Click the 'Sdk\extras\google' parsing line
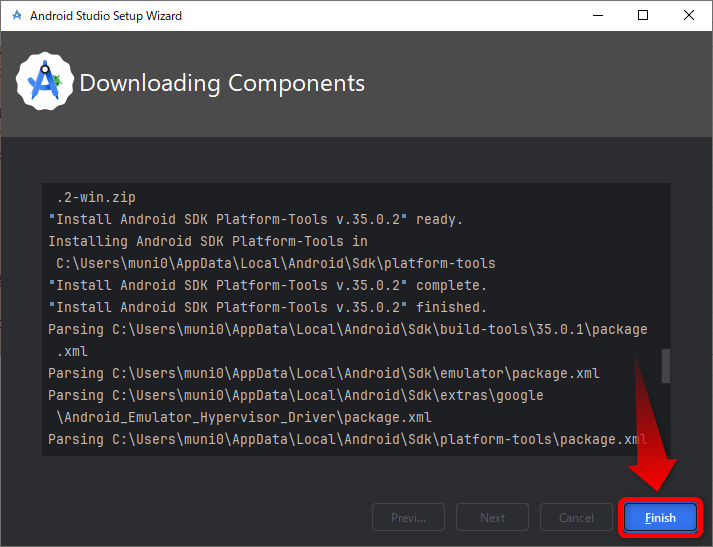This screenshot has width=713, height=547. 296,395
